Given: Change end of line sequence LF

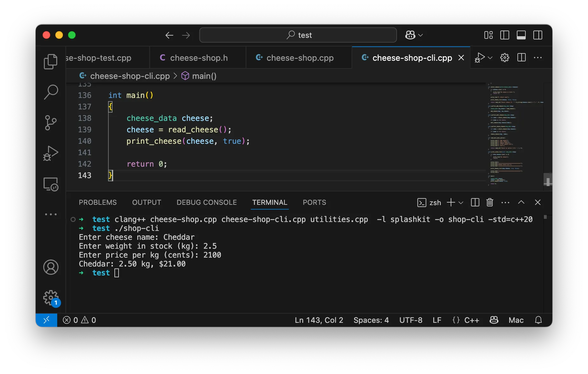Looking at the screenshot, I should [x=437, y=320].
